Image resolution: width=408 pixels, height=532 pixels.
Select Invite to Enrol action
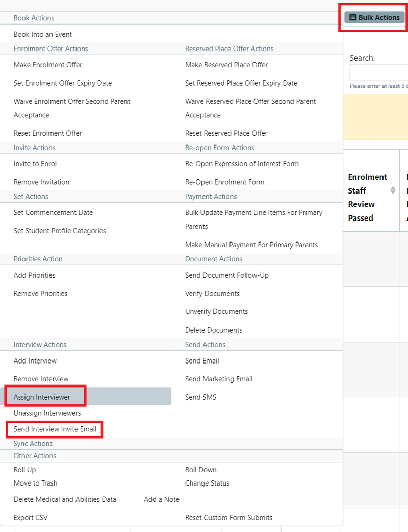(35, 164)
